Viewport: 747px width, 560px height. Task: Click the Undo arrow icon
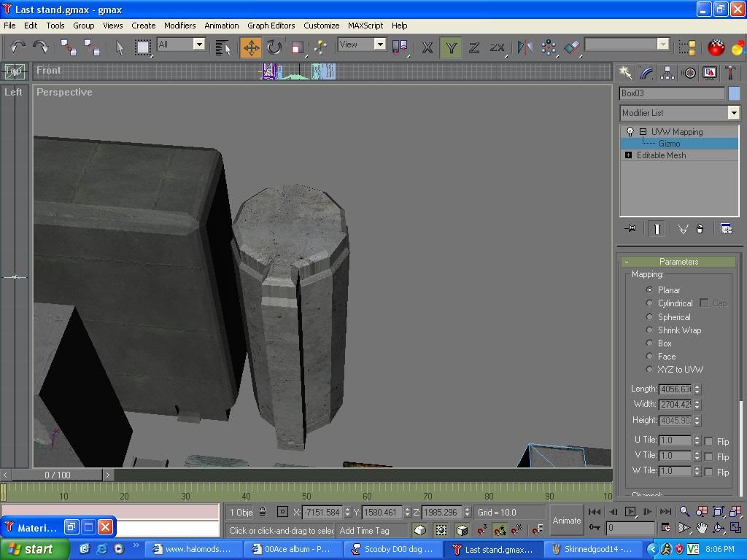pos(18,47)
